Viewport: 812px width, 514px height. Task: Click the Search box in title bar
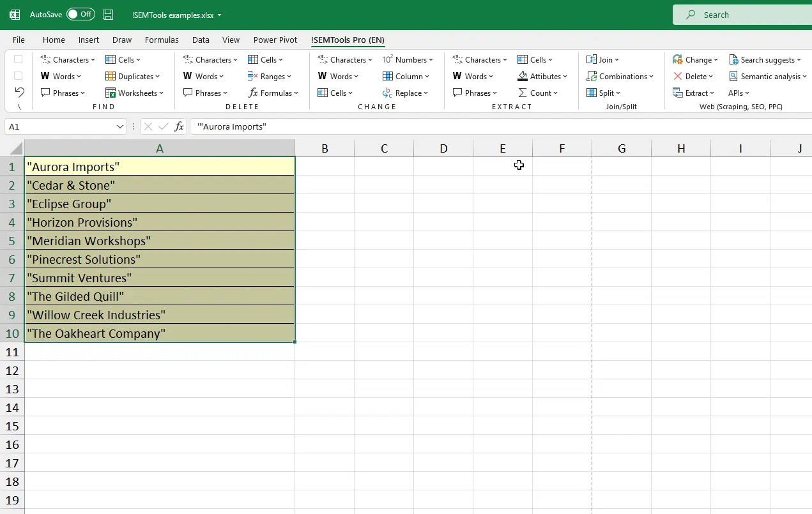[742, 15]
